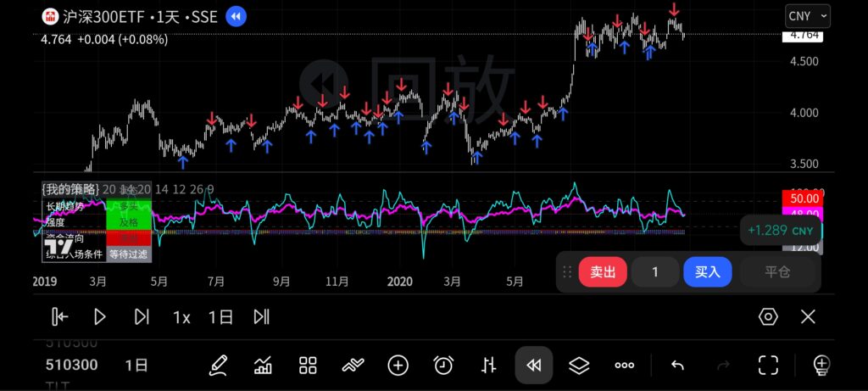Screen dimensions: 868x391
Task: Open the four-square layout grid icon
Action: point(308,366)
